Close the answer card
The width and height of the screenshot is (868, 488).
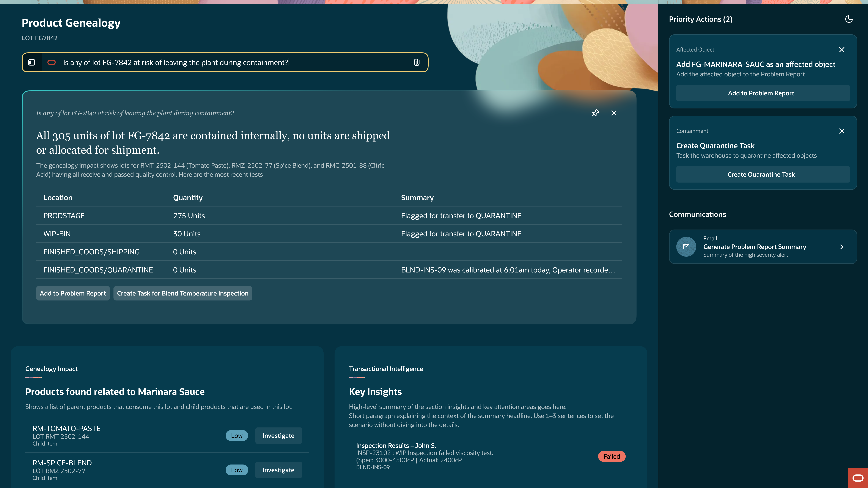coord(614,113)
